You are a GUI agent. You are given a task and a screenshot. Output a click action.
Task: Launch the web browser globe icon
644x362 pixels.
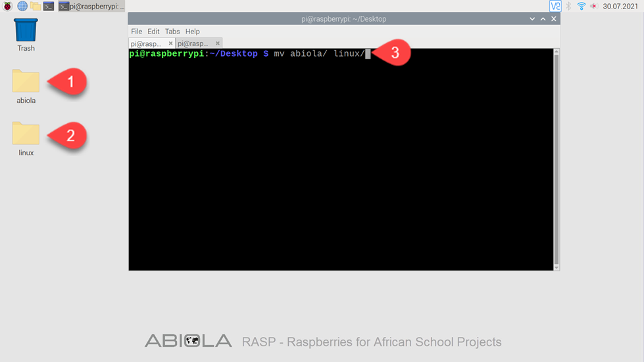[x=22, y=6]
